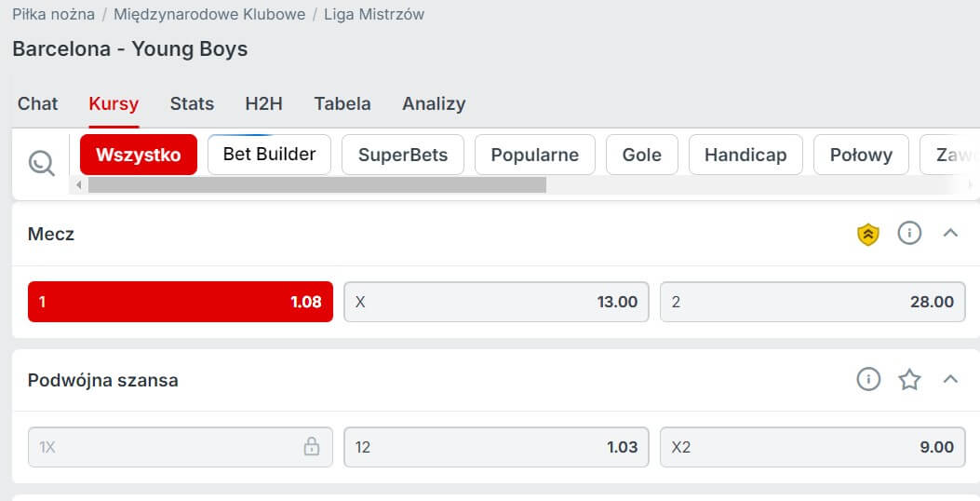This screenshot has height=501, width=980.
Task: Collapse the Podwójna szansa section
Action: coord(950,380)
